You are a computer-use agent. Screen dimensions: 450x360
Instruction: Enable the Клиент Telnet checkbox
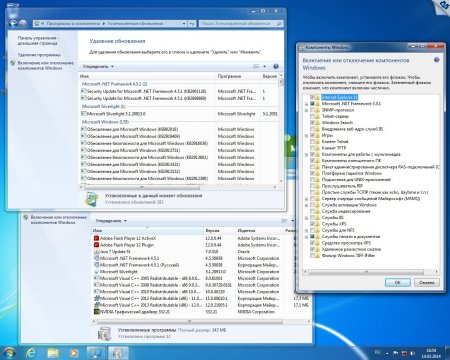coord(313,142)
